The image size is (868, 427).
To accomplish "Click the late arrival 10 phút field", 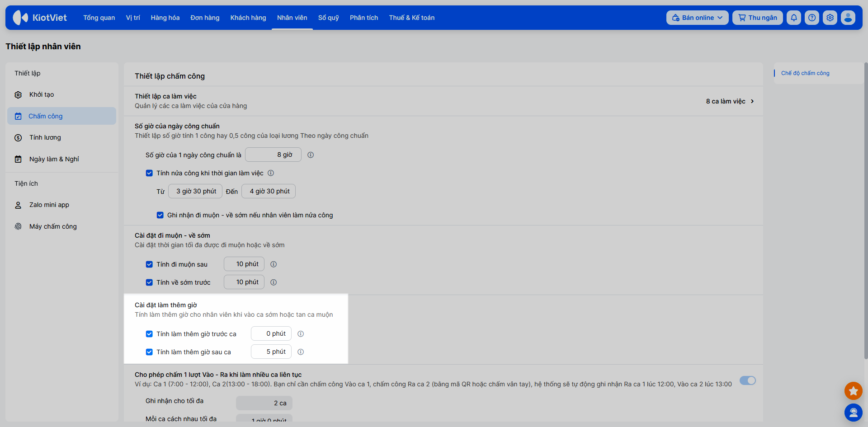I will click(x=244, y=264).
